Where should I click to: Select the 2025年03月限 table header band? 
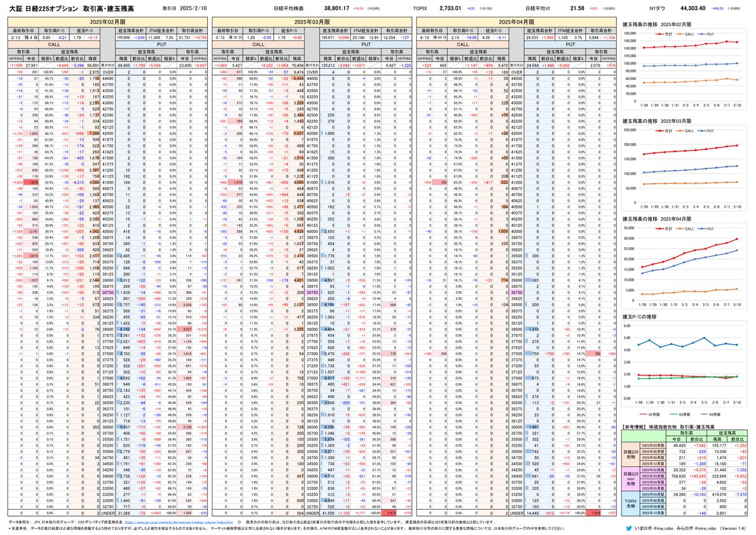click(x=311, y=21)
